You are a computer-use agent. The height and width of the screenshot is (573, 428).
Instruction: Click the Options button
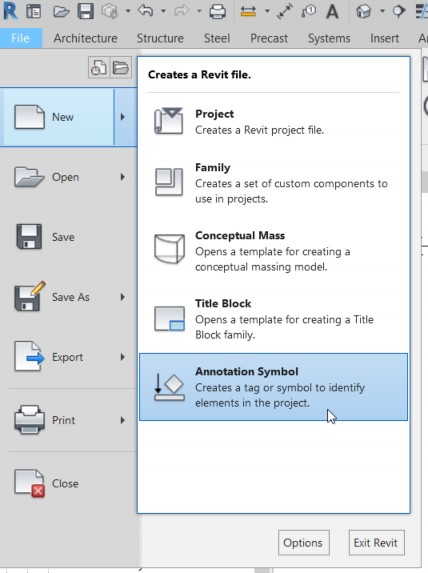pyautogui.click(x=304, y=543)
